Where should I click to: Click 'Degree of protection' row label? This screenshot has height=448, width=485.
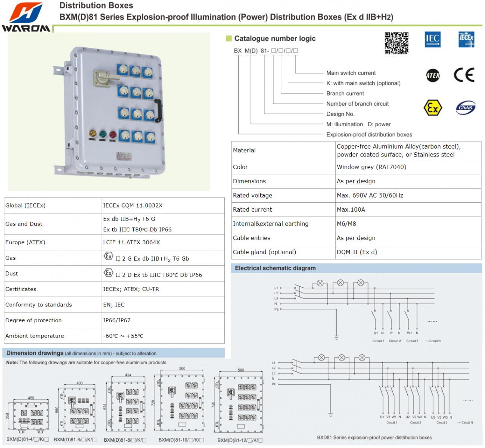34,320
